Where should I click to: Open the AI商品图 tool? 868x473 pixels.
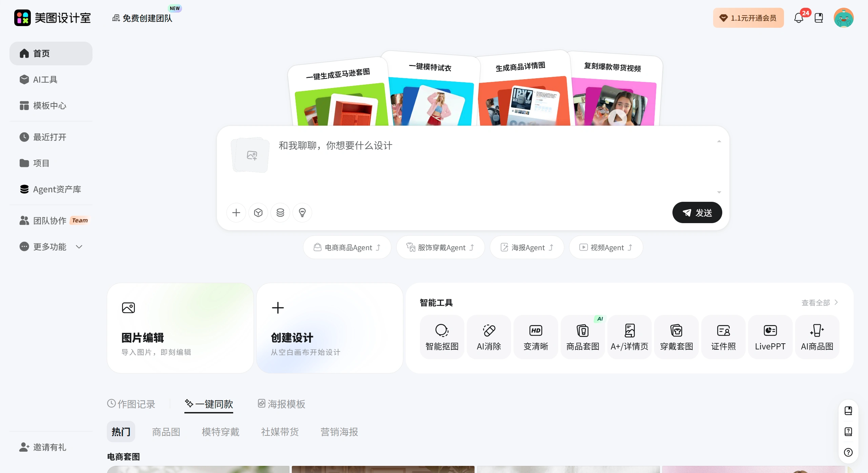tap(816, 337)
